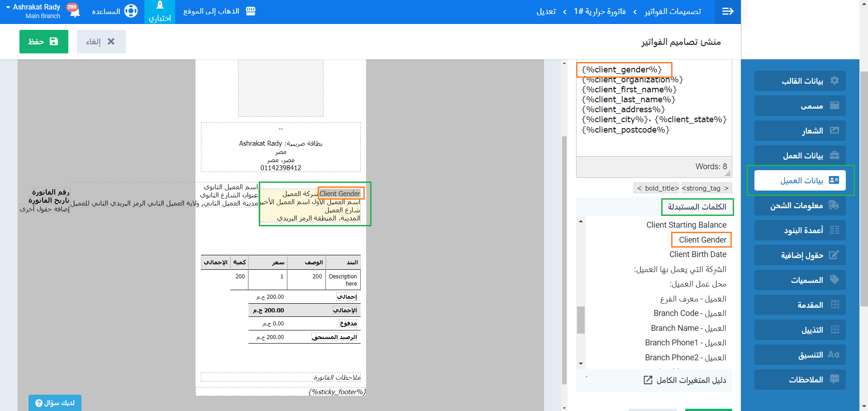Open the بيانات العميل tab

(x=800, y=181)
